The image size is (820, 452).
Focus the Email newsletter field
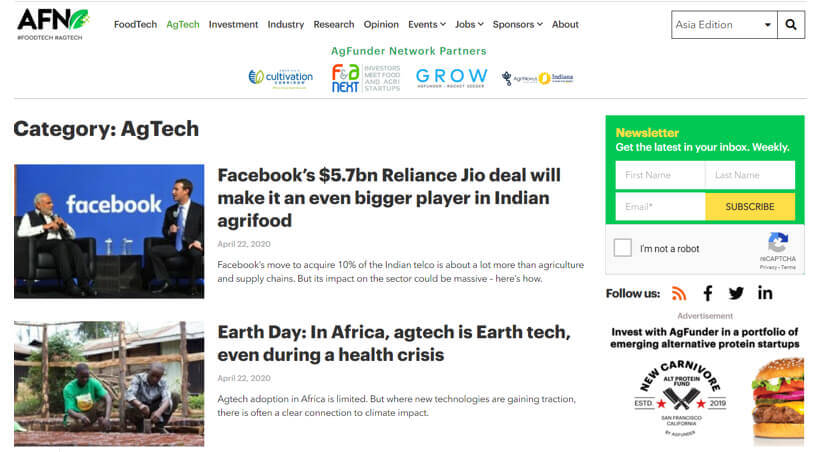pos(660,207)
